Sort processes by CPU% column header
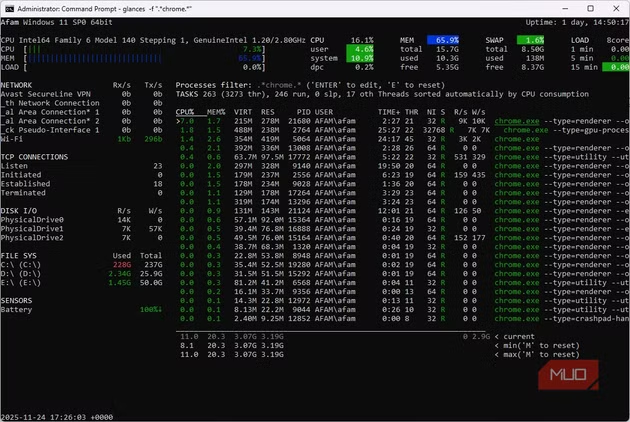 (x=185, y=111)
